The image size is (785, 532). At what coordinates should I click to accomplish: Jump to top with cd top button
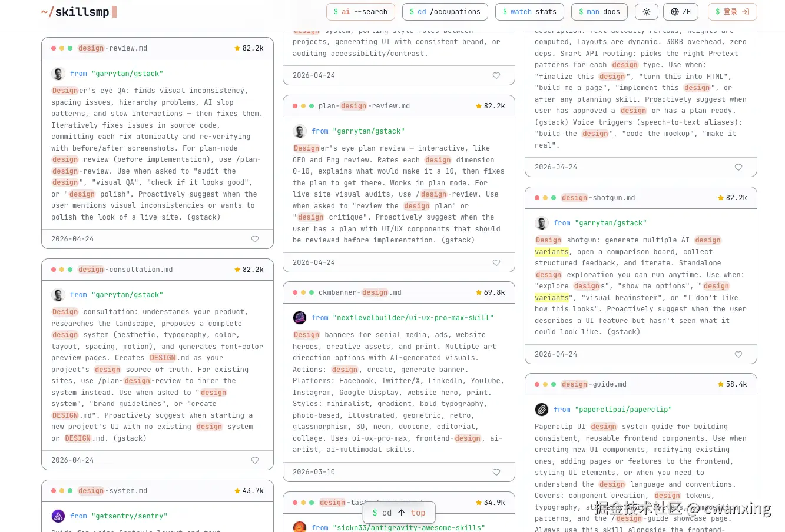coord(399,513)
